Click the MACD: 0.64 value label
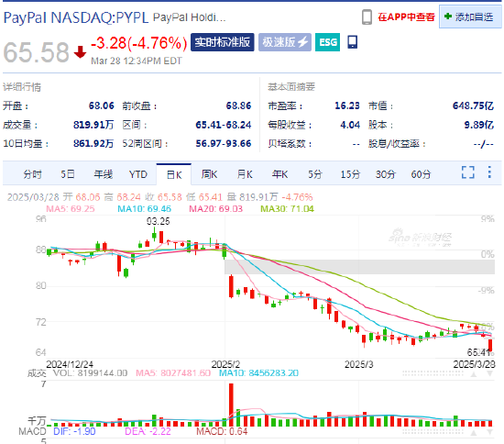504x444 pixels. [222, 431]
